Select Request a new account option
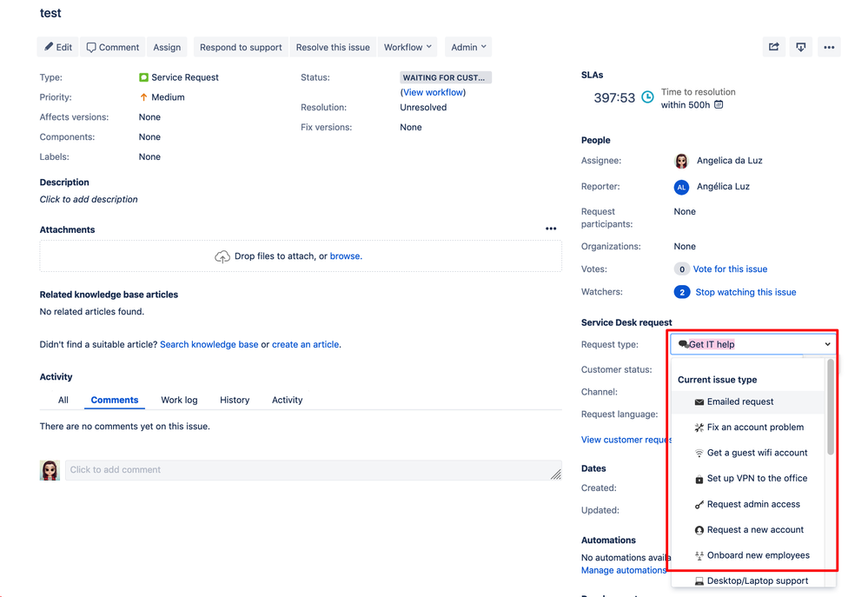 click(x=748, y=530)
